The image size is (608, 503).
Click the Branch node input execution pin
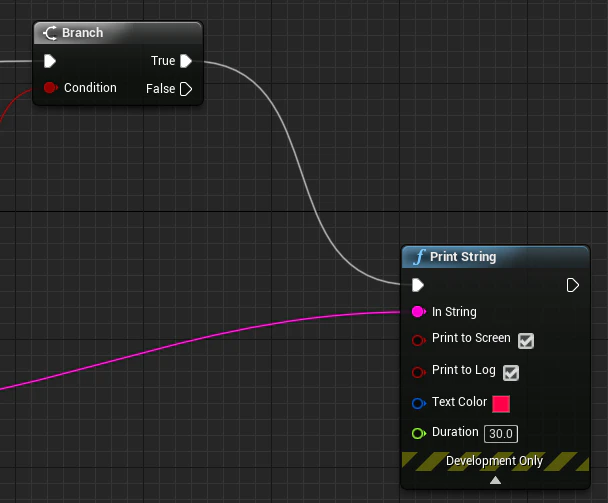click(50, 61)
